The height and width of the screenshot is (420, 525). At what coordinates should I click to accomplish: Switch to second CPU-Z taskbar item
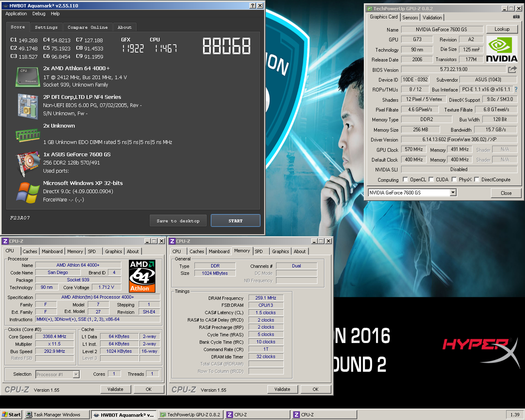pos(324,415)
